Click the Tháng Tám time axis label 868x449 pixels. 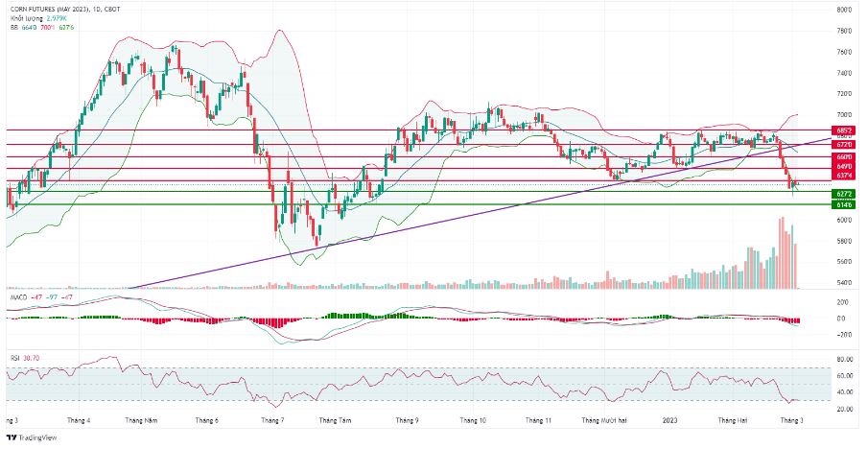pos(335,421)
